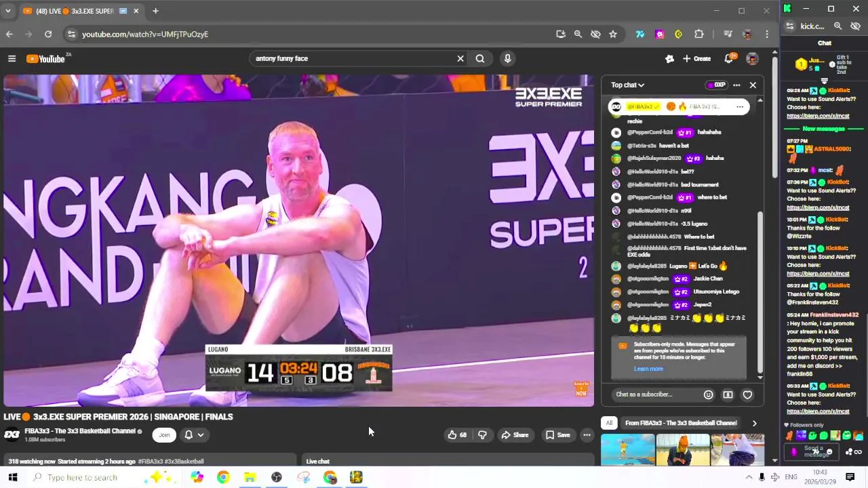
Task: Open the Windows notification center
Action: point(850,477)
